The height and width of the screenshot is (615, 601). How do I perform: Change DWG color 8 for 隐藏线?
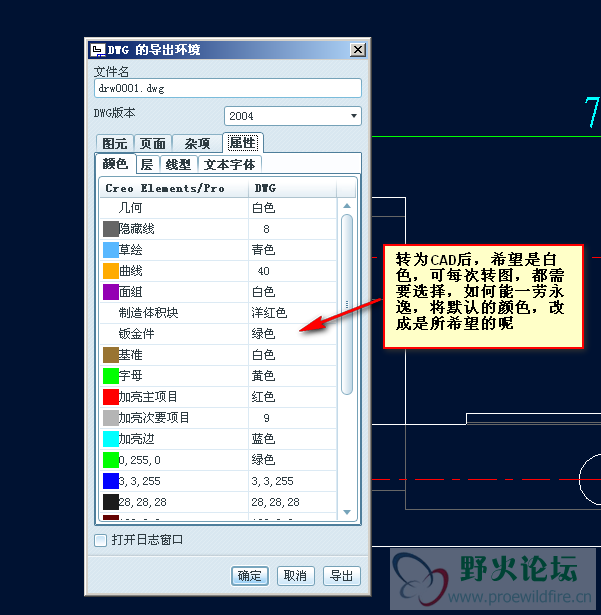click(292, 229)
